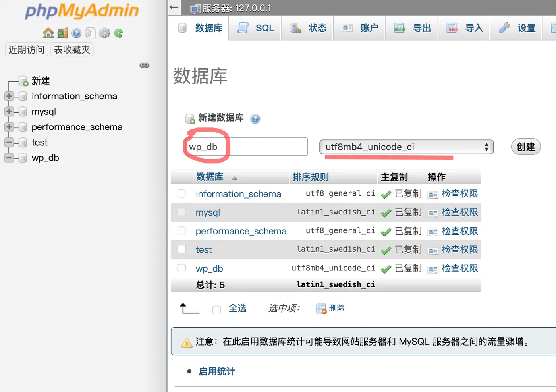Image resolution: width=556 pixels, height=392 pixels.
Task: Enable the 全选 select-all checkbox
Action: (216, 309)
